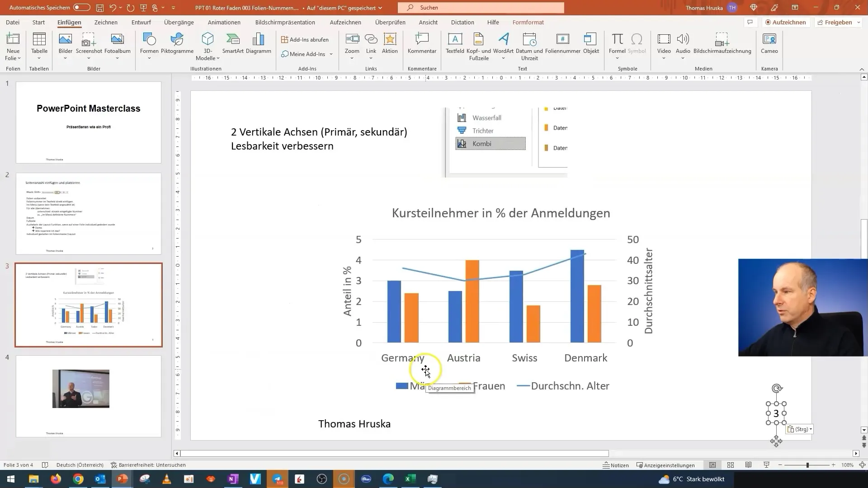Expand the Neue Folie dropdown arrow

point(19,58)
